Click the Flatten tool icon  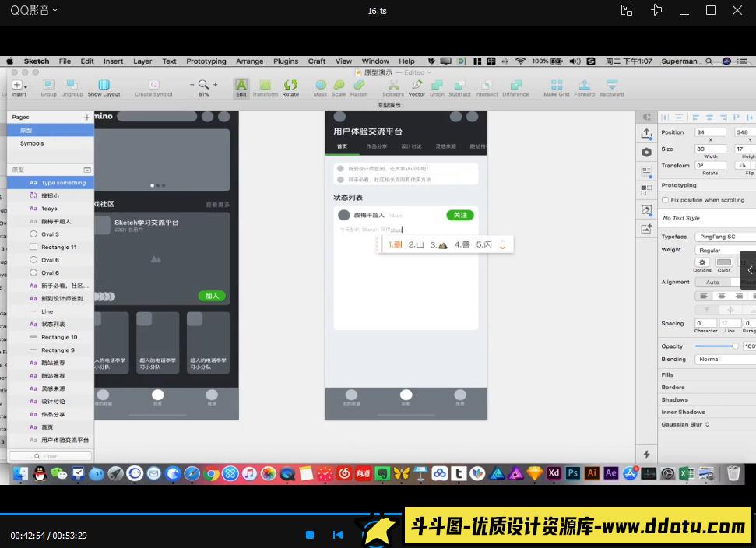[359, 88]
